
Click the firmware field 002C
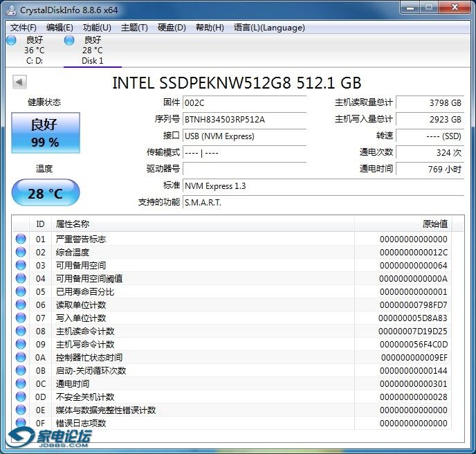244,103
